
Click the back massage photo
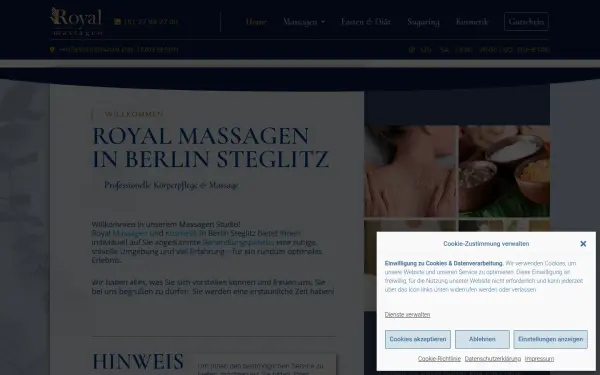pyautogui.click(x=411, y=171)
